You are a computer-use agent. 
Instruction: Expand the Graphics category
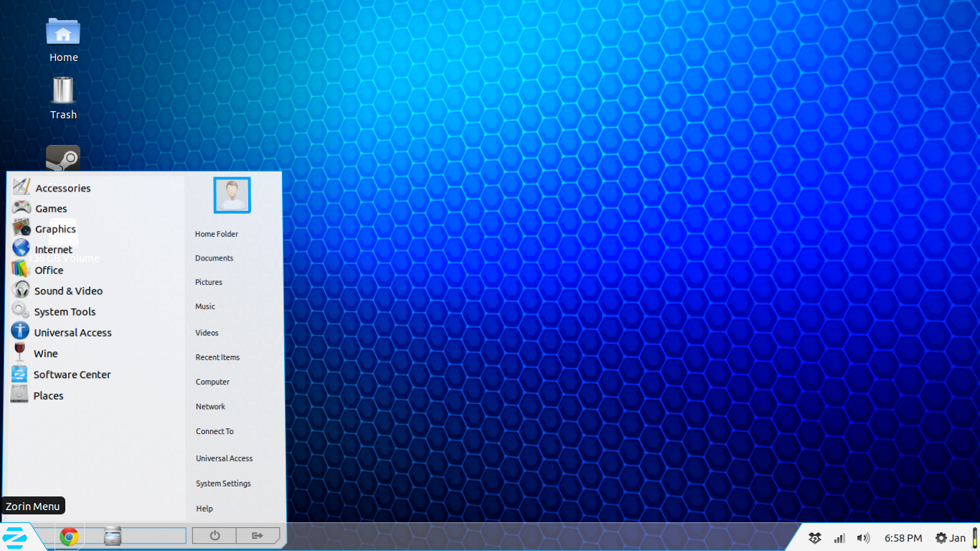point(55,230)
